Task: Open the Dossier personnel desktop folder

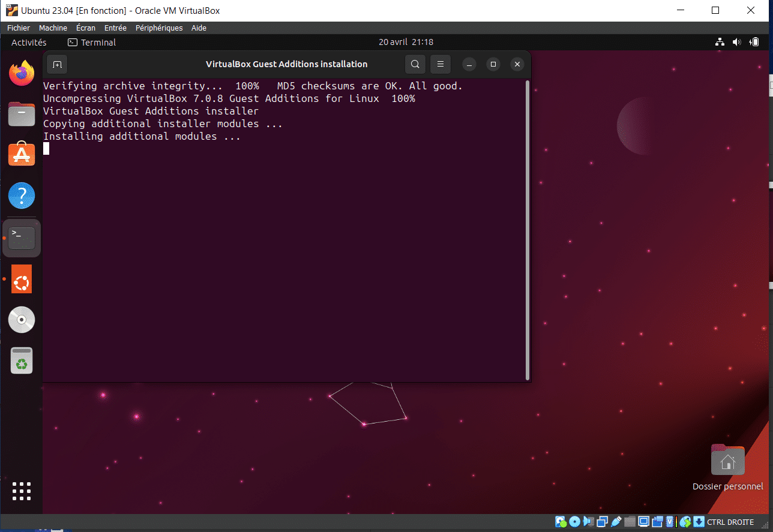Action: 727,461
